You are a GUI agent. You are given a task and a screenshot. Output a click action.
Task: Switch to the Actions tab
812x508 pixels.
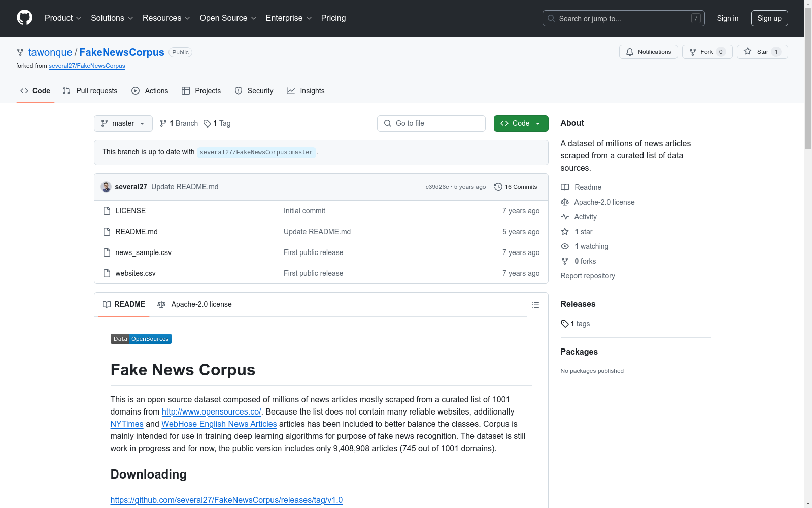[x=150, y=91]
